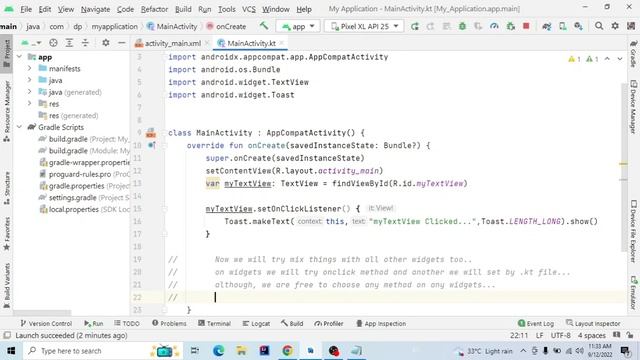The height and width of the screenshot is (360, 640).
Task: Open the Tools menu
Action: pyautogui.click(x=227, y=9)
